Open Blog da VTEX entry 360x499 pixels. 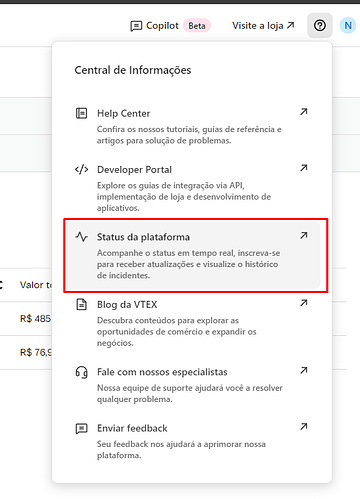click(193, 323)
